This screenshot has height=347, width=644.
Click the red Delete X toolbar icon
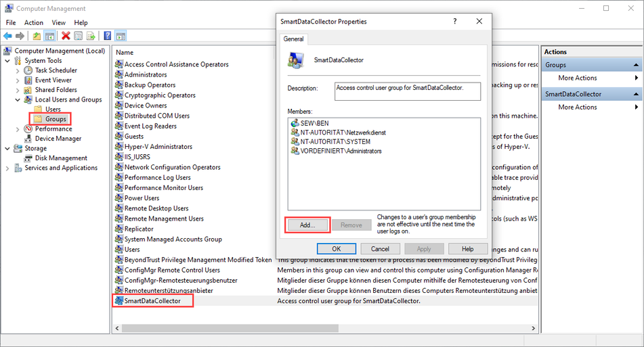click(x=66, y=36)
